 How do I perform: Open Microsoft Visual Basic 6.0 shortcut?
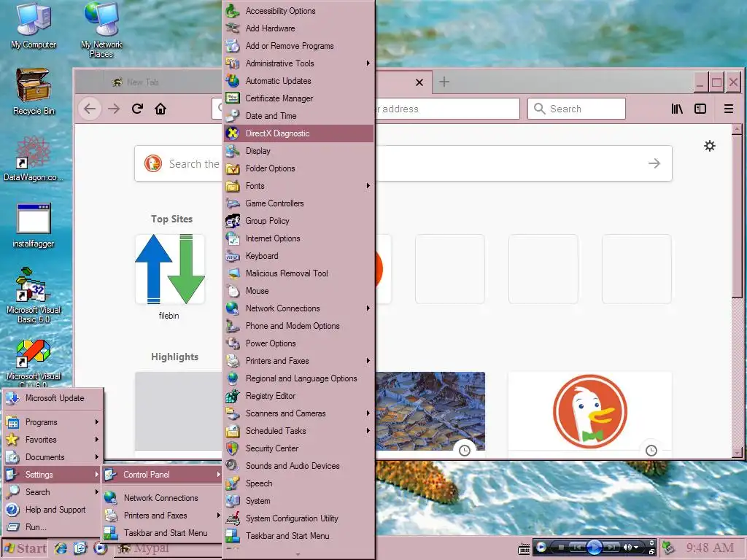point(34,295)
